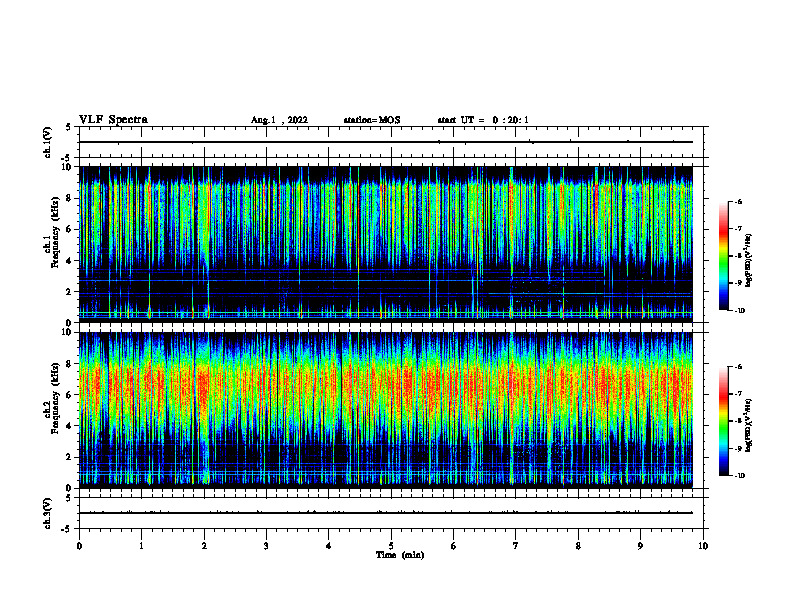Click the "start UT = 0:20:1" header text
792x612 pixels.
coord(483,120)
